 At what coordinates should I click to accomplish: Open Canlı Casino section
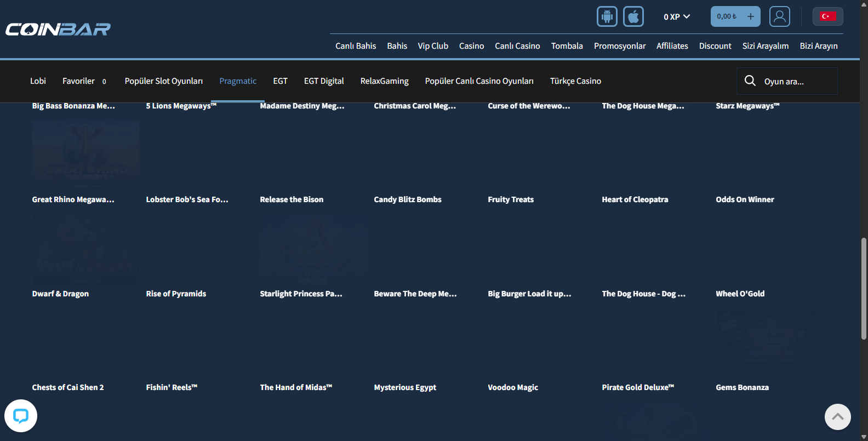pyautogui.click(x=517, y=46)
